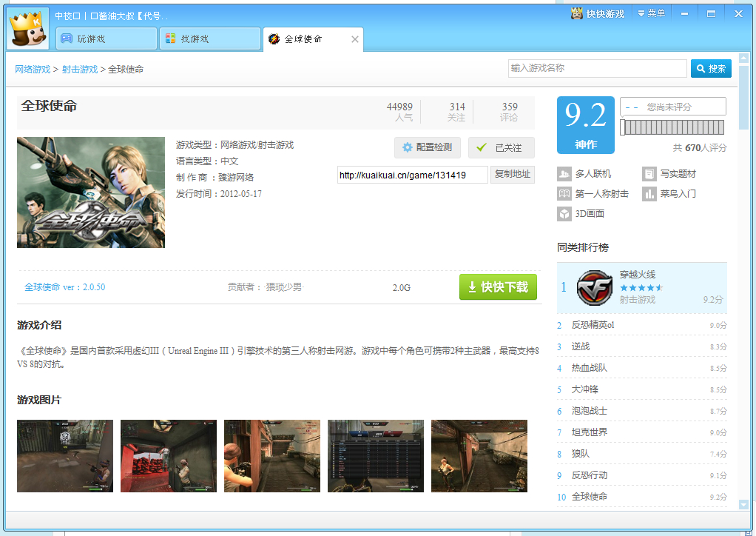Open 穿越火线 in ranking list
The width and height of the screenshot is (756, 536).
point(638,275)
